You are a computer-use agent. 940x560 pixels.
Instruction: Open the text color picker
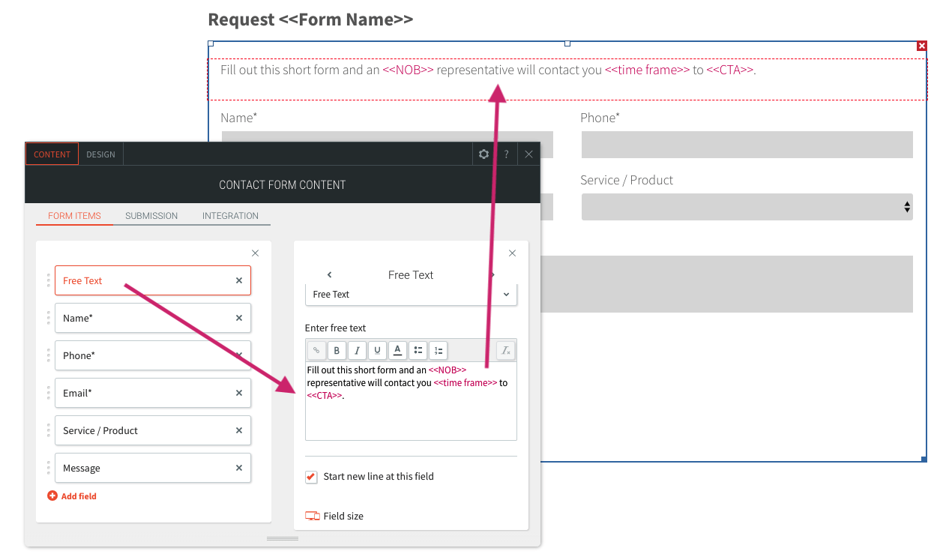tap(397, 350)
